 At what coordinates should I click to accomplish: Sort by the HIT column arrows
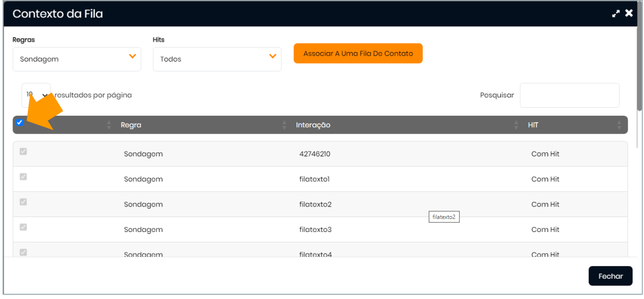(x=619, y=125)
